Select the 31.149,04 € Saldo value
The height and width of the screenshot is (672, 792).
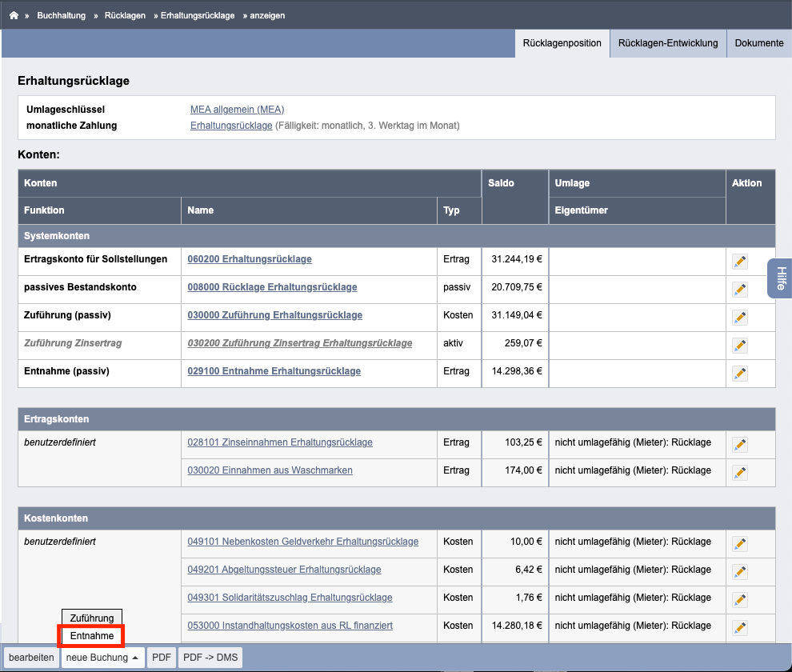517,315
